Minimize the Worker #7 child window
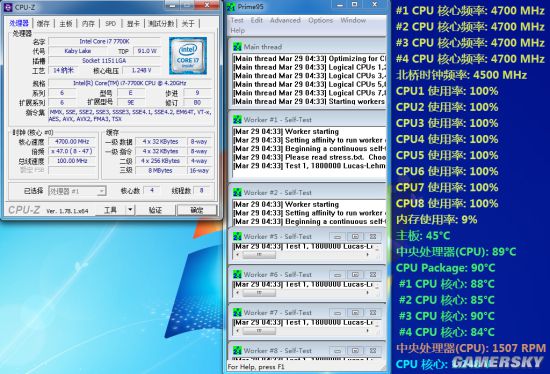Image resolution: width=550 pixels, height=374 pixels. pos(337,313)
